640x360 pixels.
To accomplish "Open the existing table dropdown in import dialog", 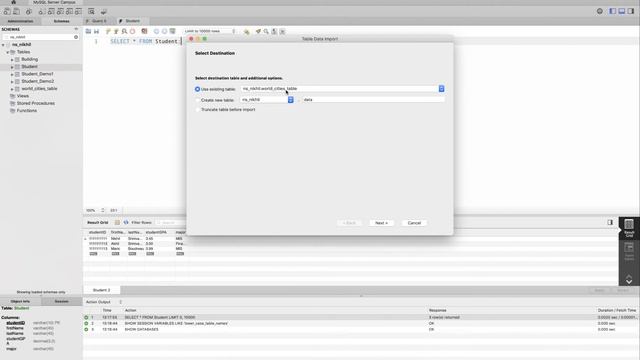I will click(x=441, y=89).
